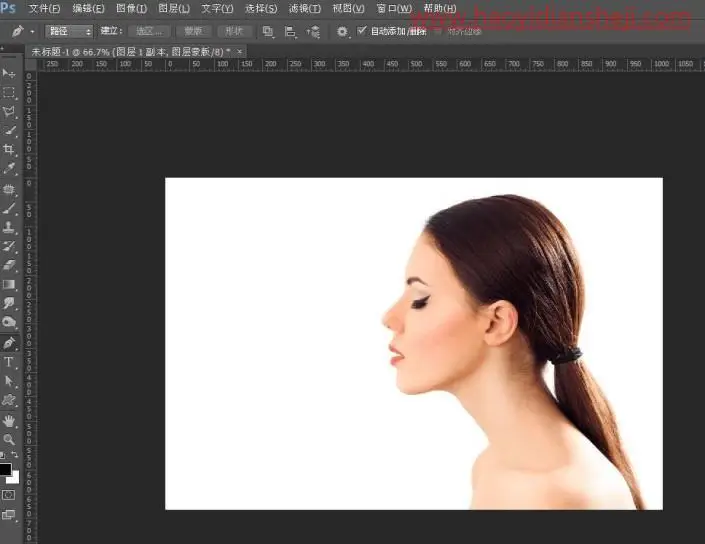
Task: Open the 视图(V) menu
Action: (x=348, y=9)
